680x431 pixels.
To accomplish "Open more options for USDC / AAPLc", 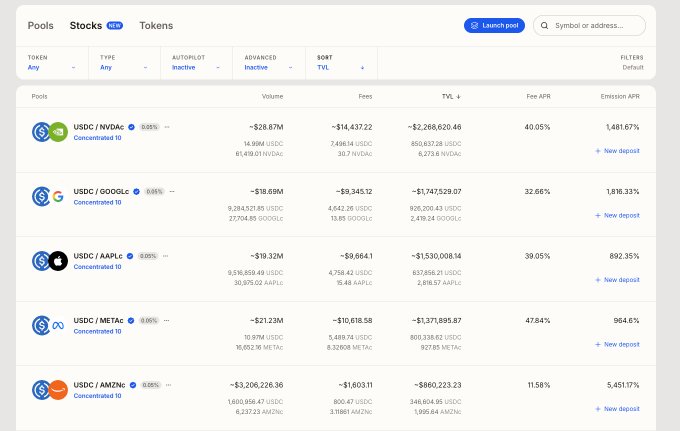I will (x=165, y=256).
